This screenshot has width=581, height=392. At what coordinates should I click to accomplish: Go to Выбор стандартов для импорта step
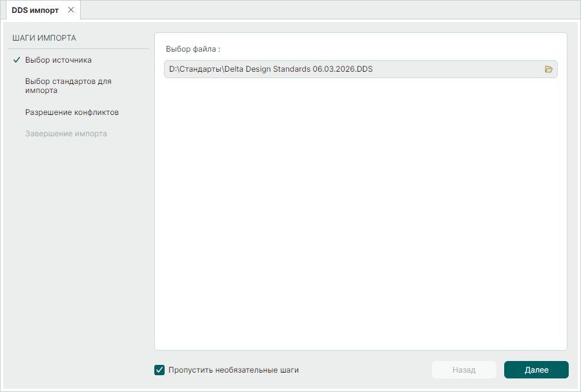[x=68, y=86]
